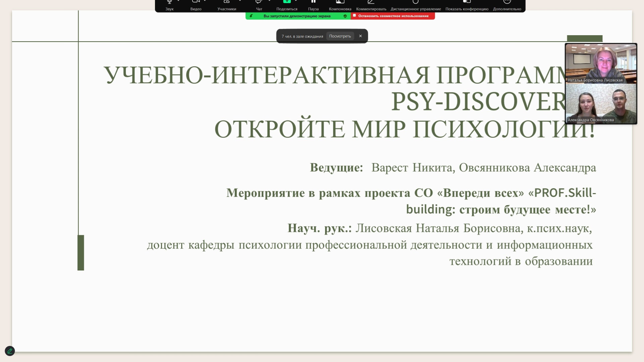Open the Компоновка layout options
Image resolution: width=644 pixels, height=362 pixels.
340,5
